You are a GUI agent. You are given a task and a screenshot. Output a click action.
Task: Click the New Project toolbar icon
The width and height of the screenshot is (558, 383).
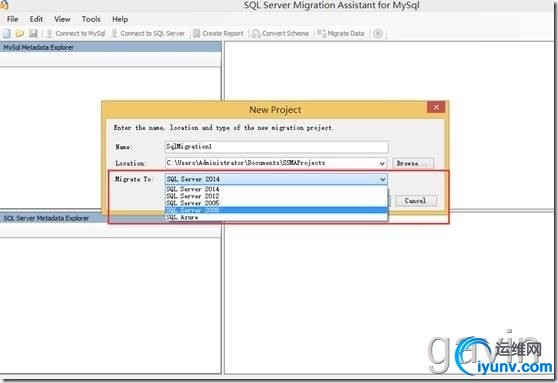pos(6,33)
